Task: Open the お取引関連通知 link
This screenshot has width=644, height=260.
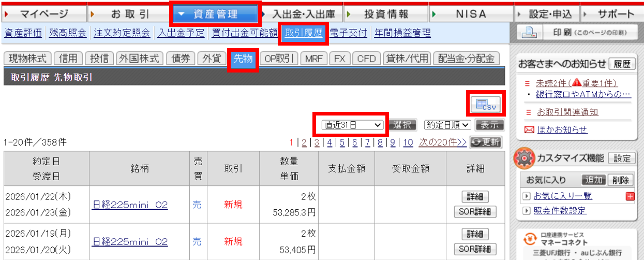Action: pyautogui.click(x=567, y=112)
